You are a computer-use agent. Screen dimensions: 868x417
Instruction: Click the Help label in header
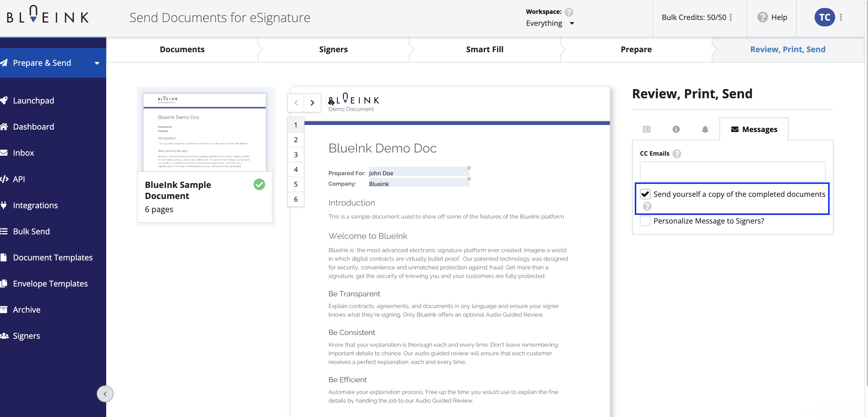tap(779, 17)
